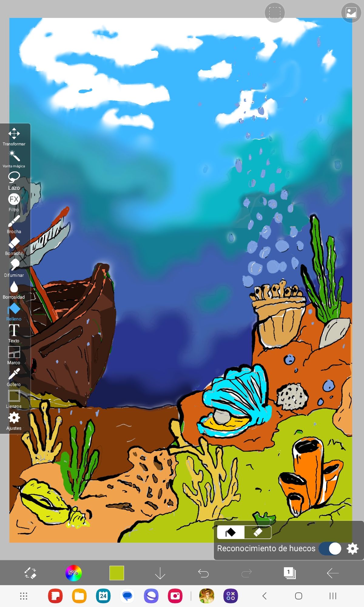Select the Gotero eyedropper tool
The width and height of the screenshot is (364, 607).
(14, 377)
